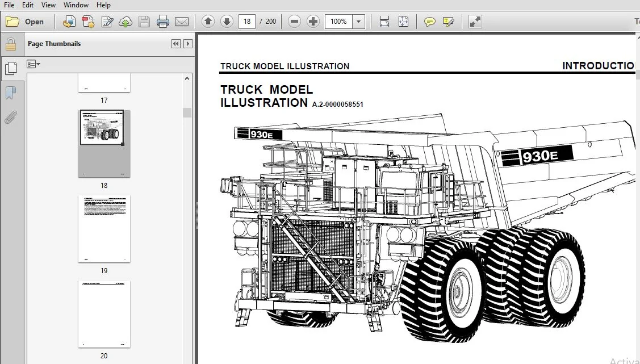Zoom out with the minus button
Image resolution: width=640 pixels, height=364 pixels.
tap(294, 21)
